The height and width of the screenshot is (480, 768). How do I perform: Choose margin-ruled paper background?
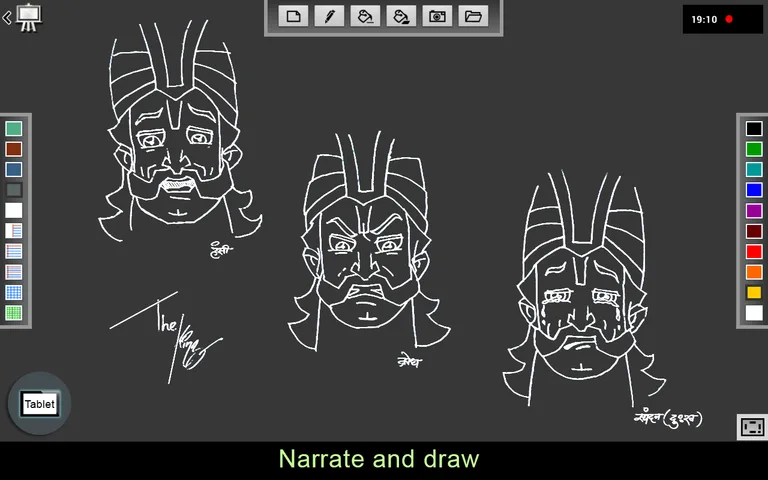[x=14, y=231]
